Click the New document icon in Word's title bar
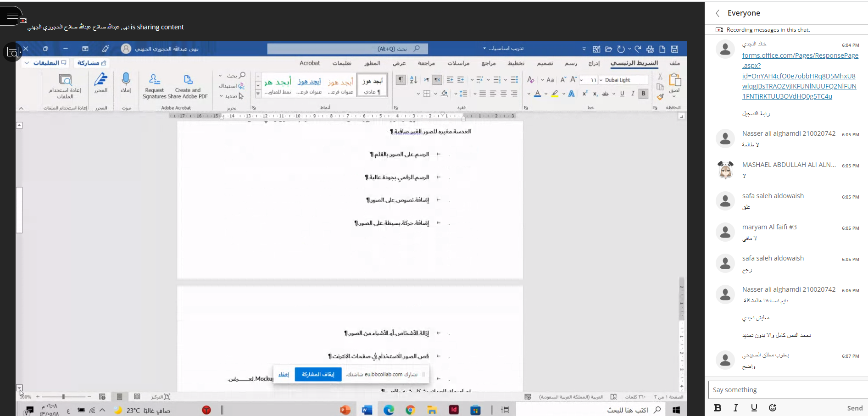This screenshot has width=868, height=416. click(662, 49)
